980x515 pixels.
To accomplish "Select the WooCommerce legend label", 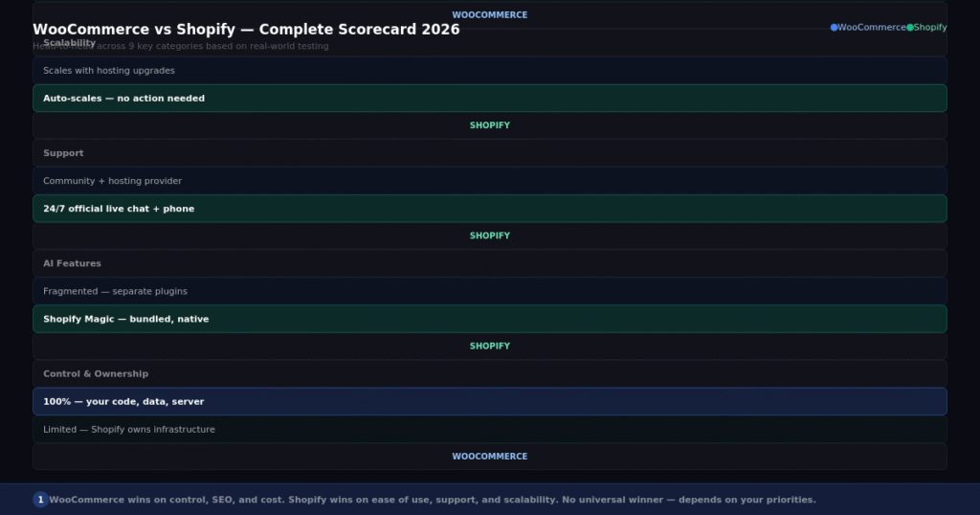I will pos(872,28).
